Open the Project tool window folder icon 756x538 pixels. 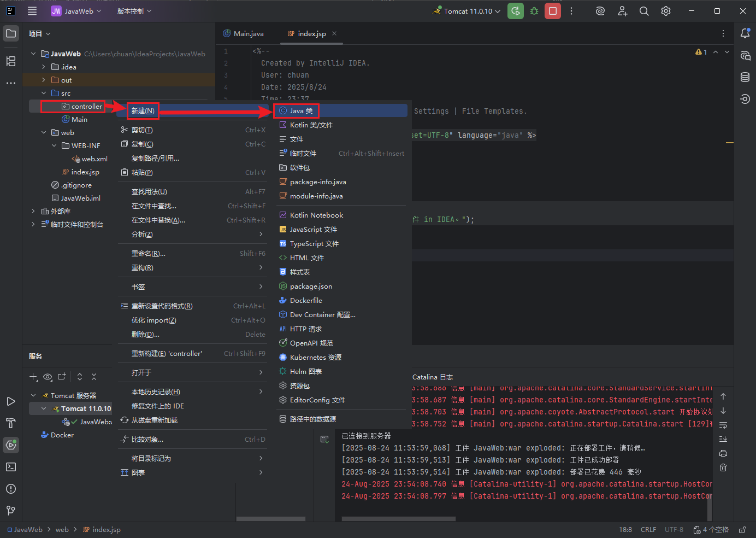[11, 33]
